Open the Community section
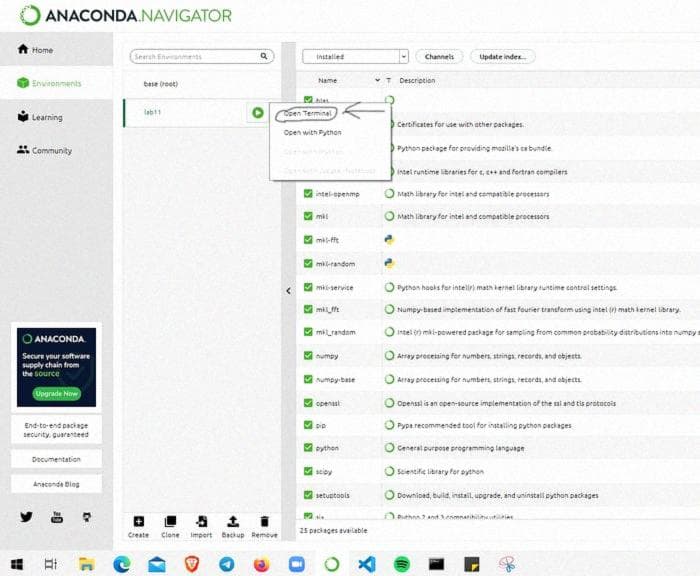The height and width of the screenshot is (576, 700). (45, 150)
